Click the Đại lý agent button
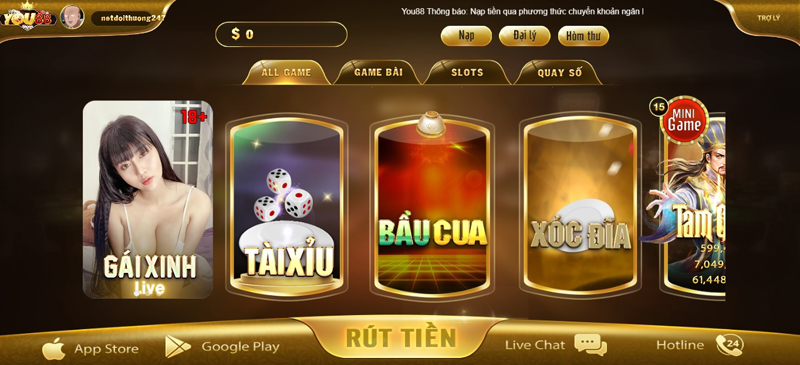Screen dimensions: 800x365 click(x=524, y=36)
